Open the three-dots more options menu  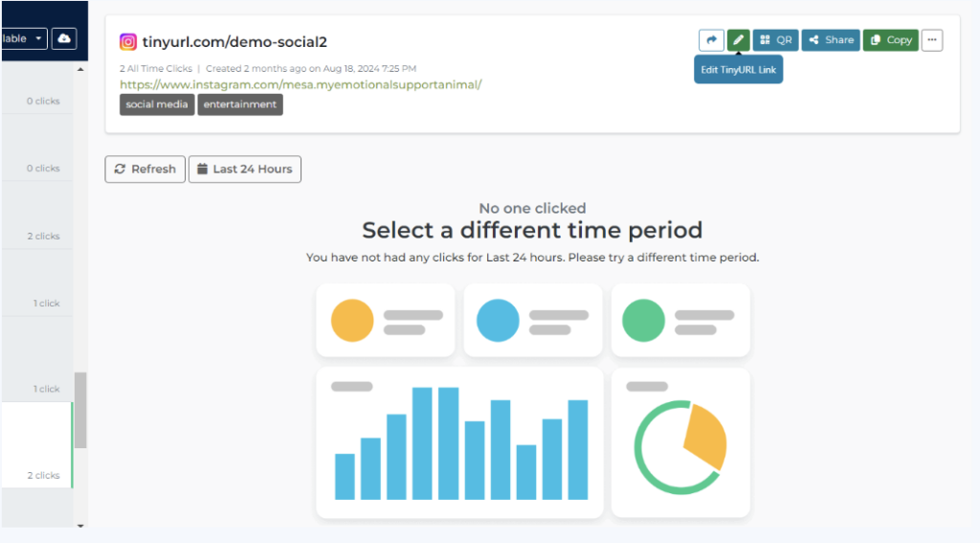pyautogui.click(x=932, y=40)
